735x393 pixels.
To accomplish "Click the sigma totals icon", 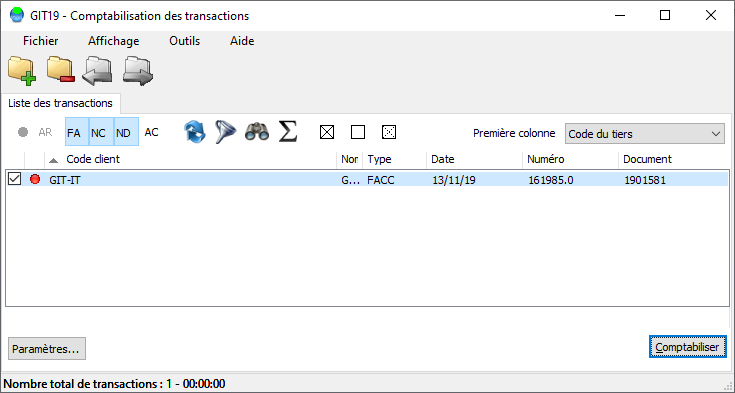I will (288, 132).
